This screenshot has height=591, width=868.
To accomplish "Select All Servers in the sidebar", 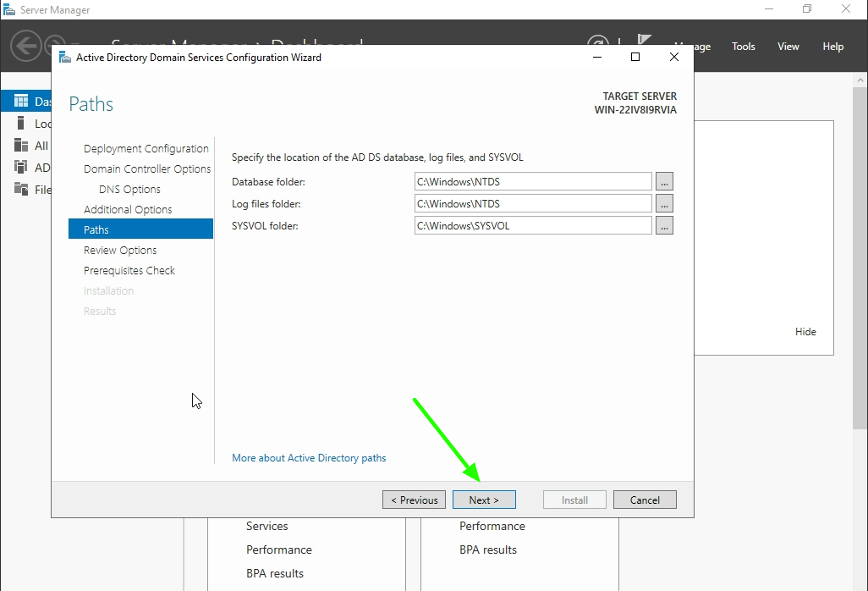I will (34, 145).
